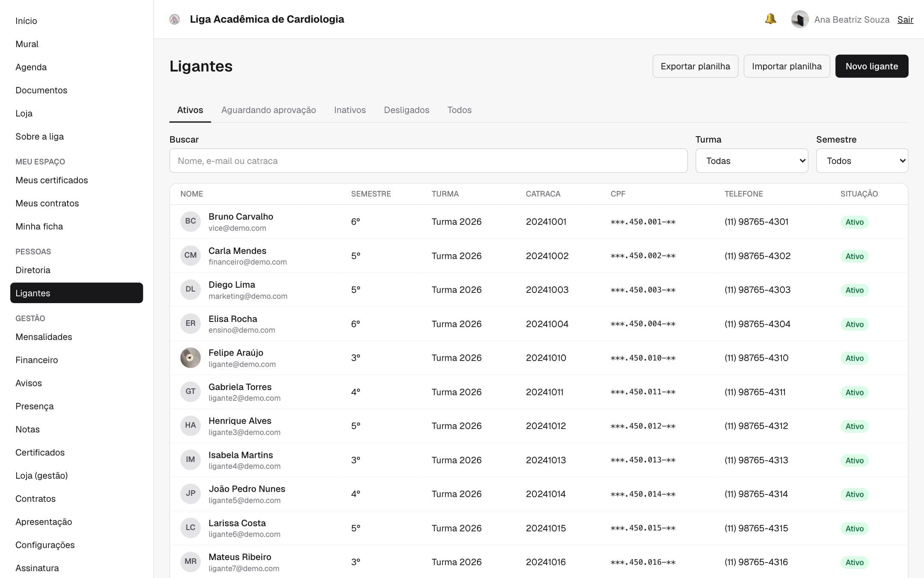
Task: Click the Exportar planilha button
Action: coord(695,66)
